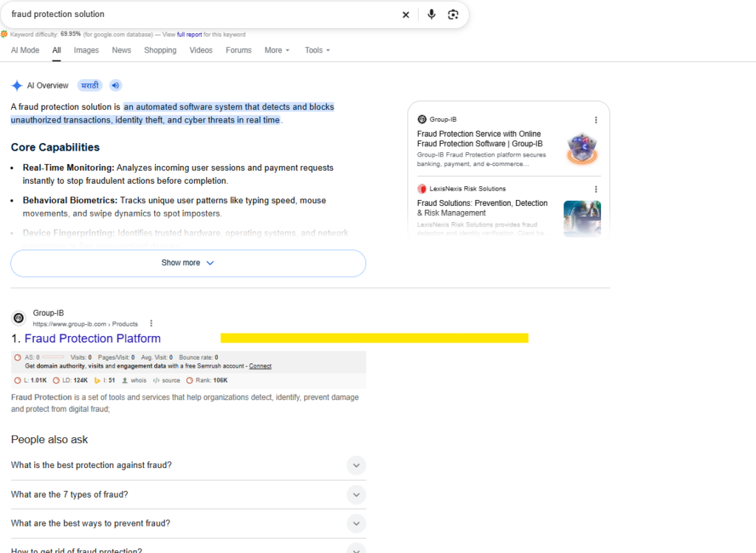This screenshot has width=756, height=553.
Task: Click the 'Keyword difficulty: 69.95%' text
Action: point(45,34)
